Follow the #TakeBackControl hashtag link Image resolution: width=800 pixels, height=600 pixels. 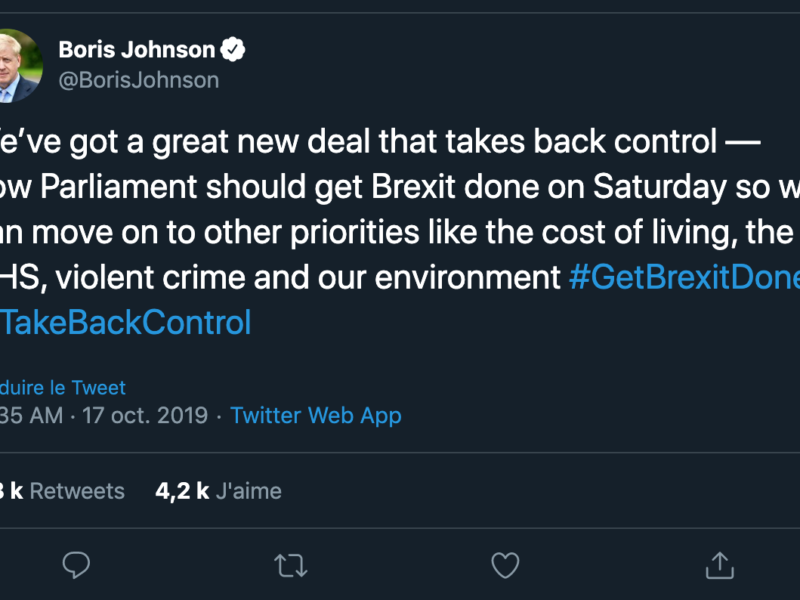pyautogui.click(x=126, y=323)
